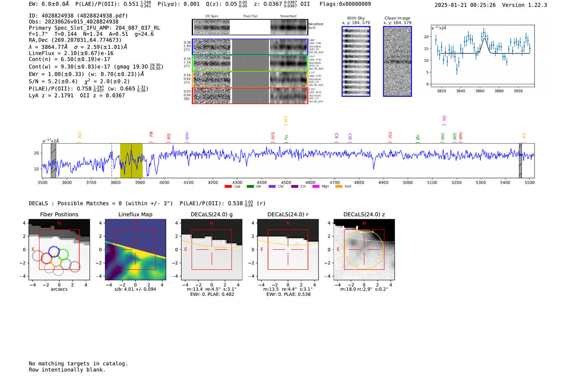Click the EW: 0.0±0.0Å header value
The height and width of the screenshot is (392, 576).
(49, 4)
